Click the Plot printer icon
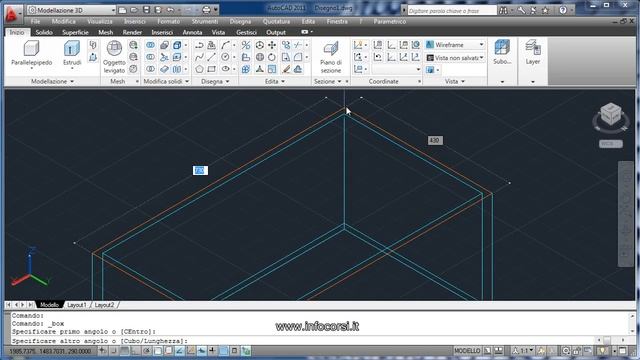 click(207, 10)
